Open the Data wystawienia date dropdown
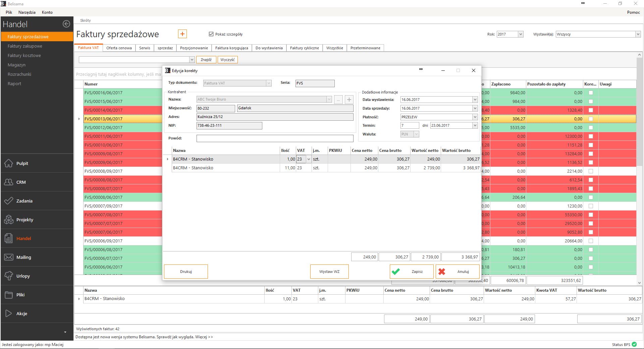 [x=475, y=100]
